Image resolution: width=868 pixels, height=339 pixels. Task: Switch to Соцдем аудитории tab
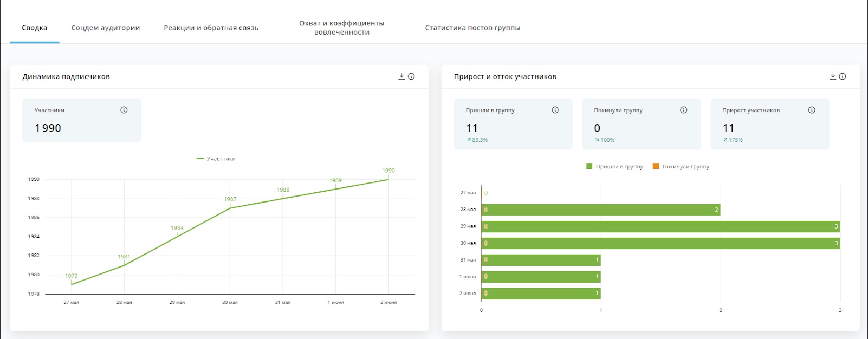pyautogui.click(x=106, y=28)
